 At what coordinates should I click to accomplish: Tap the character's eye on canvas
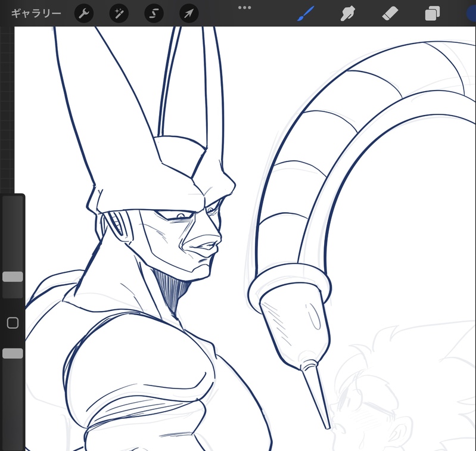181,215
